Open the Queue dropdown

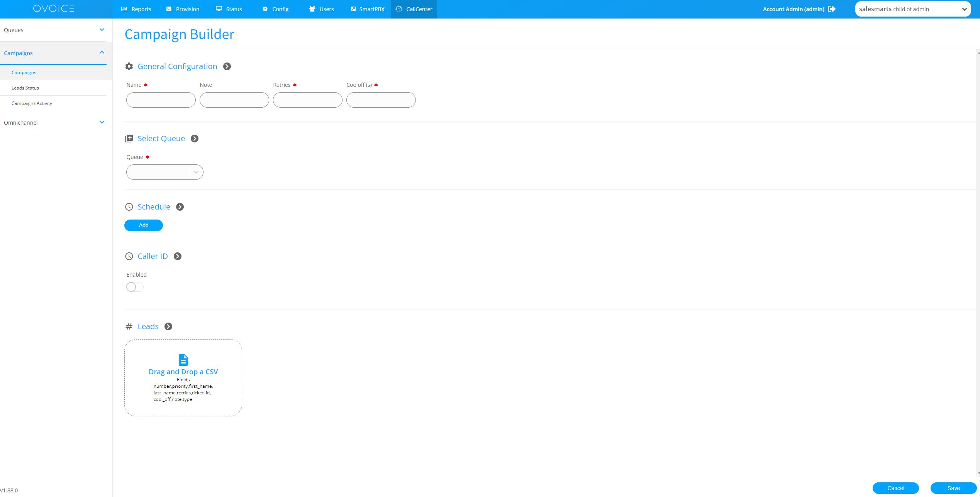tap(164, 172)
